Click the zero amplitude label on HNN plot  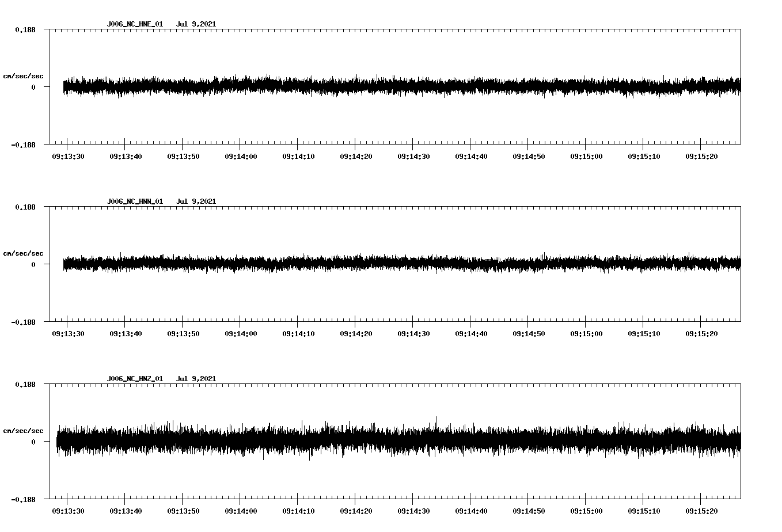pyautogui.click(x=33, y=264)
